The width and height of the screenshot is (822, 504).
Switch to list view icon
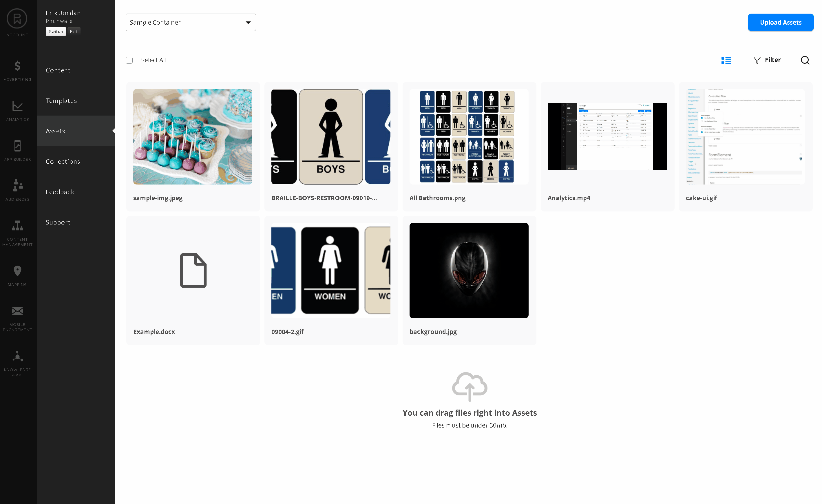tap(726, 60)
